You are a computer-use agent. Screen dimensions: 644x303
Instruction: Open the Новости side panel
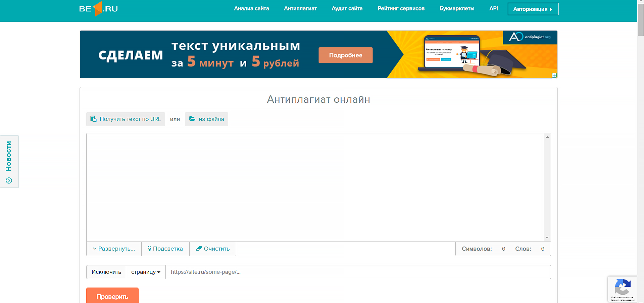9,162
